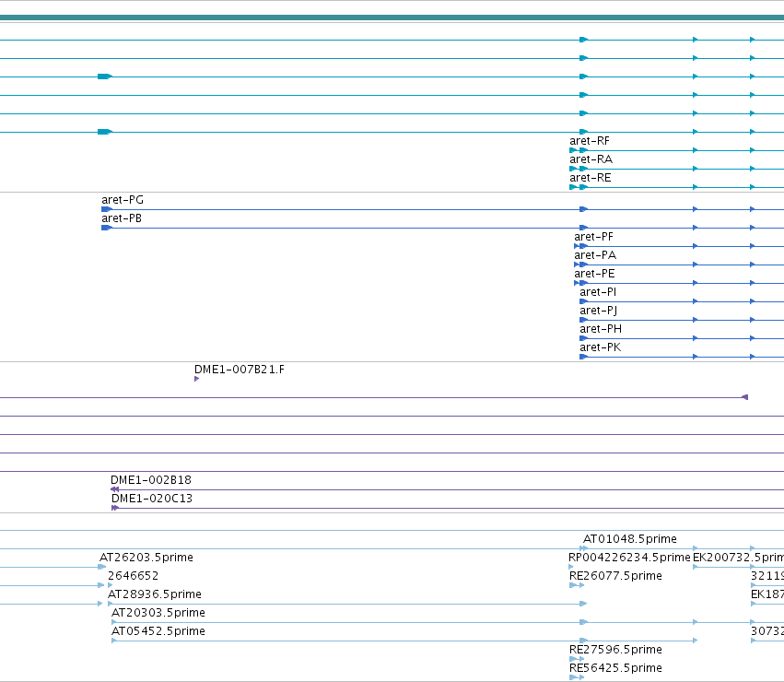Select the AT28936.5prime label
This screenshot has width=784, height=682.
155,595
